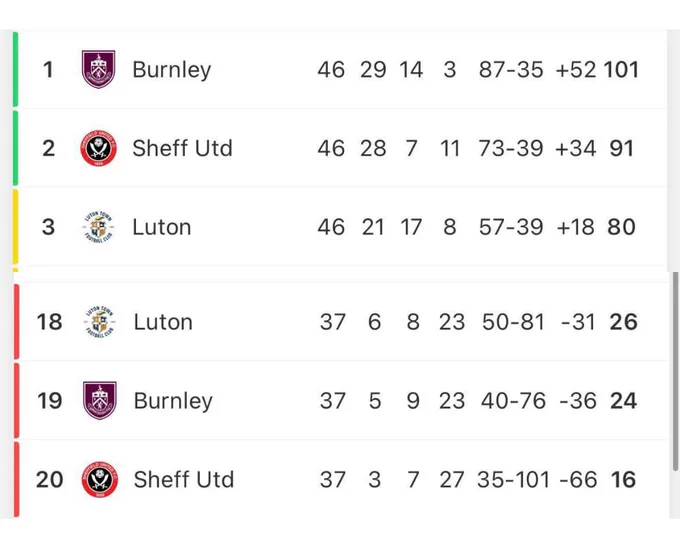The image size is (680, 544).
Task: Click the yellow playoff marker beside Luton
Action: [x=16, y=227]
